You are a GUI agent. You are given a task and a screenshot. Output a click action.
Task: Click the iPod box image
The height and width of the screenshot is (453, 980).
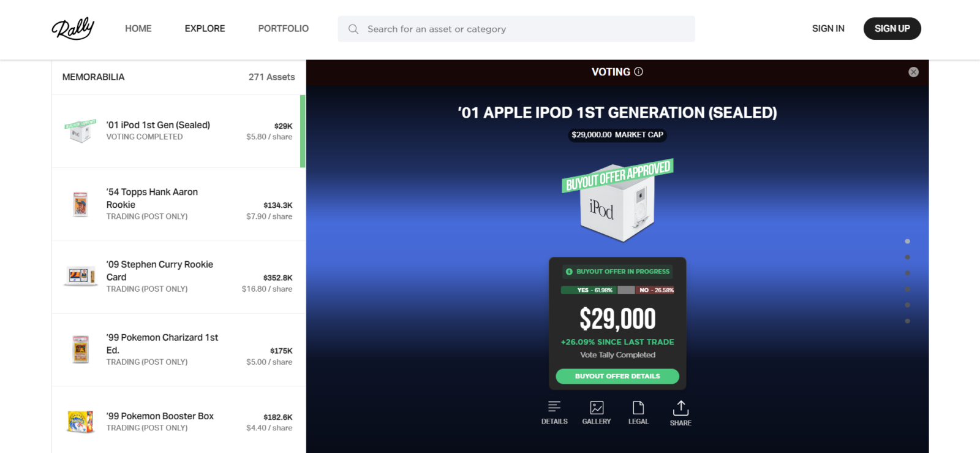(x=617, y=204)
